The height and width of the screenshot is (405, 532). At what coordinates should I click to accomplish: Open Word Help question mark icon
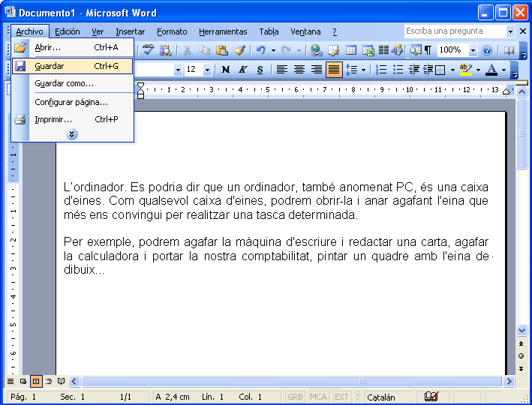click(487, 50)
